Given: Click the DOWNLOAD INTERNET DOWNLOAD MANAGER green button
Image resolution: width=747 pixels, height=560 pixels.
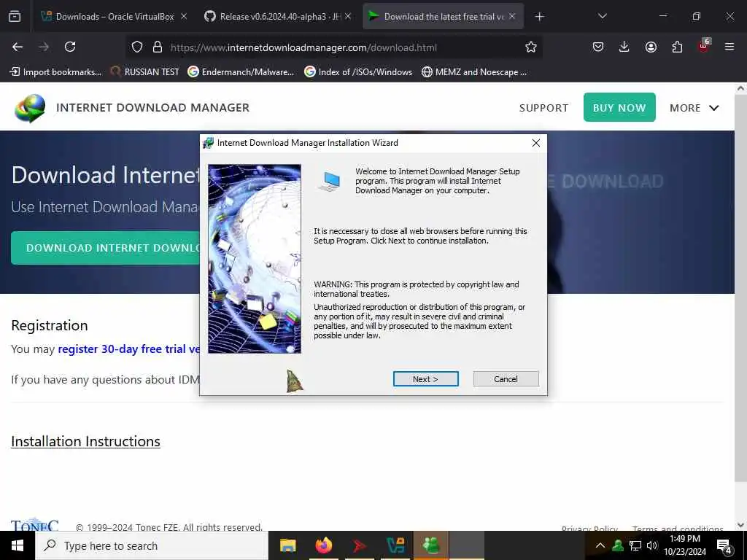Looking at the screenshot, I should 105,248.
